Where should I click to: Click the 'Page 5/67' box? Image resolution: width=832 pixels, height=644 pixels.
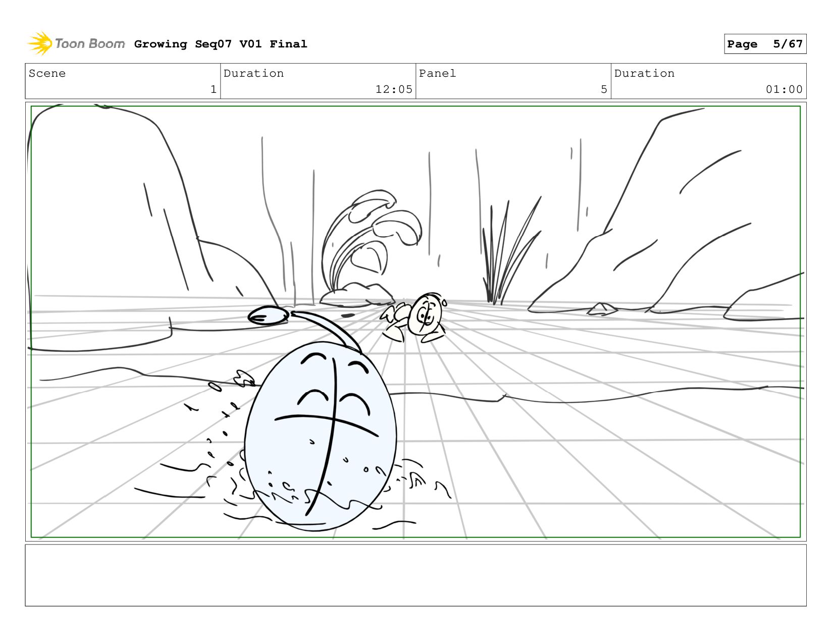[x=765, y=44]
